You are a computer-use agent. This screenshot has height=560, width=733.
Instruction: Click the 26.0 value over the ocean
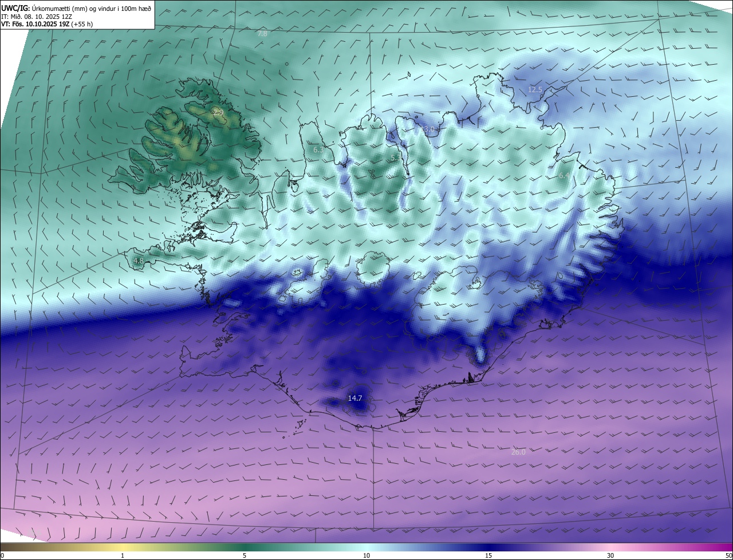(518, 452)
